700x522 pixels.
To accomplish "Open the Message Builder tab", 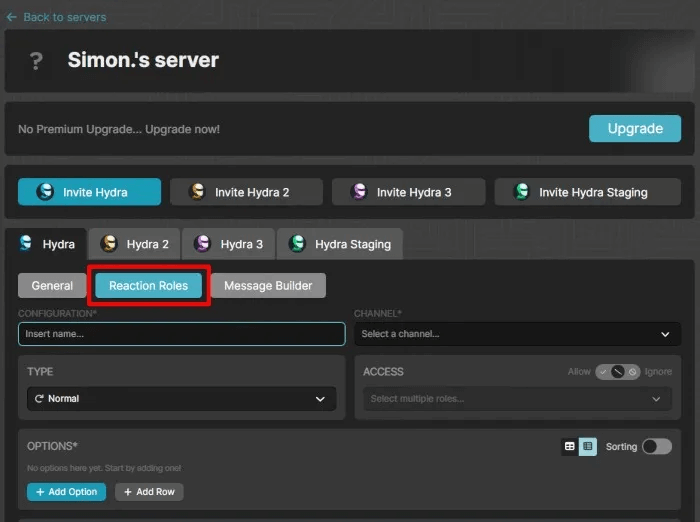I will 268,285.
